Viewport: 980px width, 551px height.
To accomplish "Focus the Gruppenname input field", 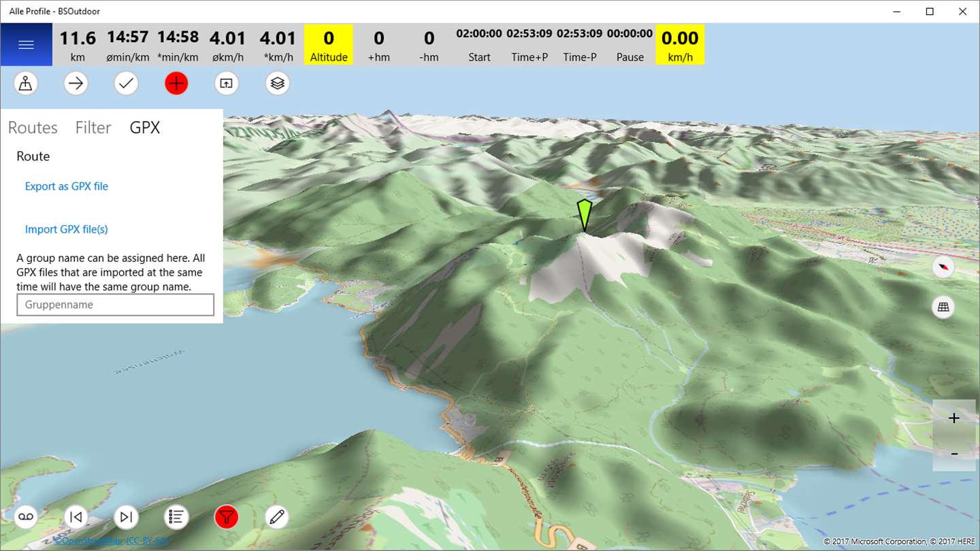I will (116, 305).
